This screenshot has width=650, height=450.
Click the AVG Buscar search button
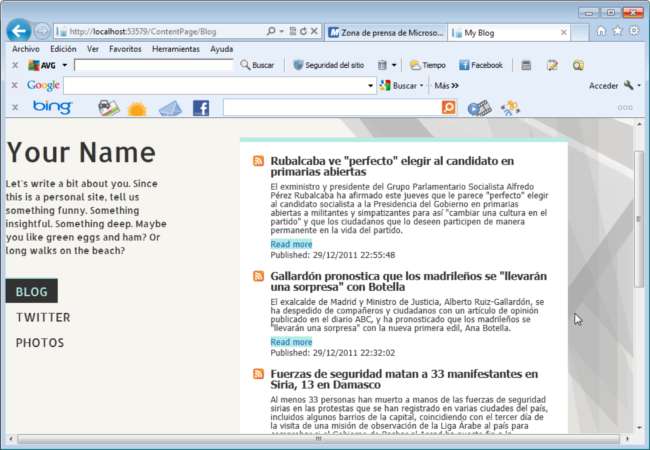click(x=257, y=65)
